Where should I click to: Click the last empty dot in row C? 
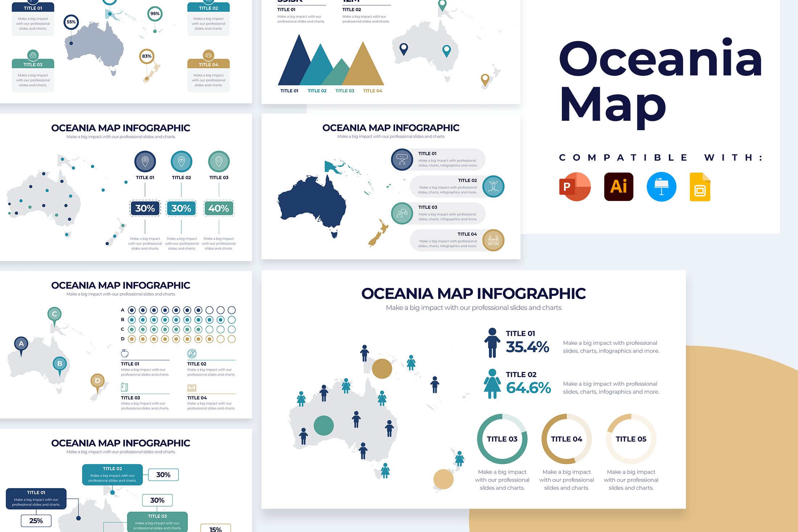click(231, 329)
